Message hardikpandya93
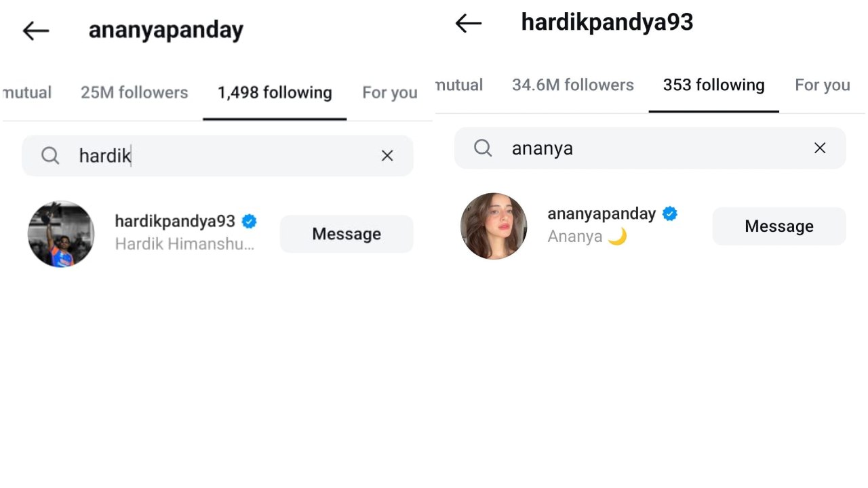This screenshot has width=868, height=488. tap(347, 234)
